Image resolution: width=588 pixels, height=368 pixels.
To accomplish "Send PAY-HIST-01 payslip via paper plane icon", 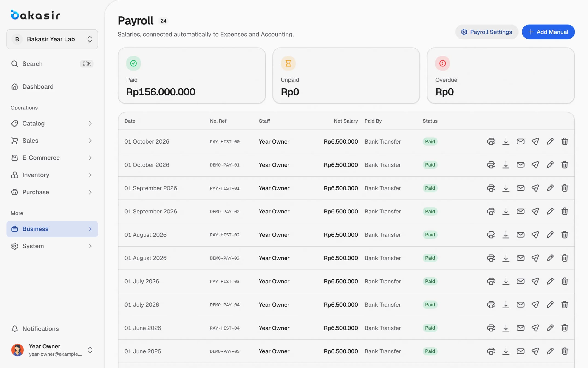I will [535, 188].
